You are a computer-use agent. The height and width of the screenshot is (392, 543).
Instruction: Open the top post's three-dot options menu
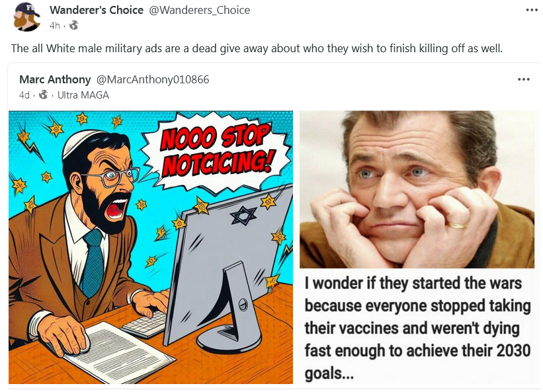[532, 10]
